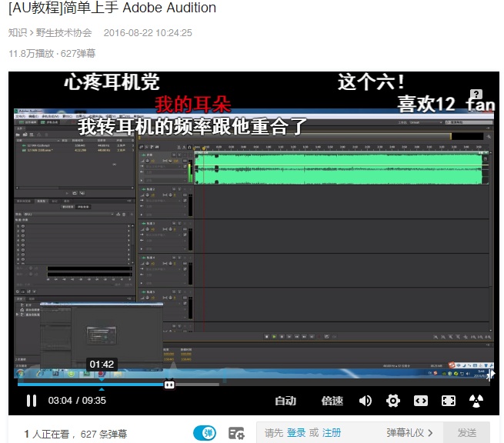Pause the video playback

click(x=32, y=401)
